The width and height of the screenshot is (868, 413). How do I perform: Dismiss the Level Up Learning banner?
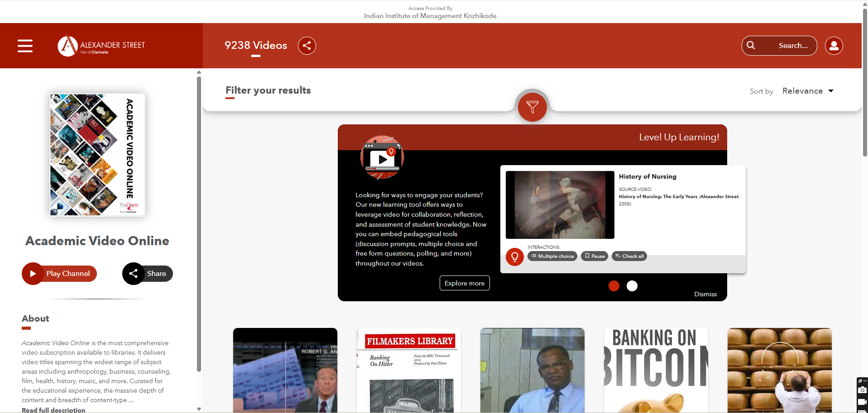click(x=705, y=294)
